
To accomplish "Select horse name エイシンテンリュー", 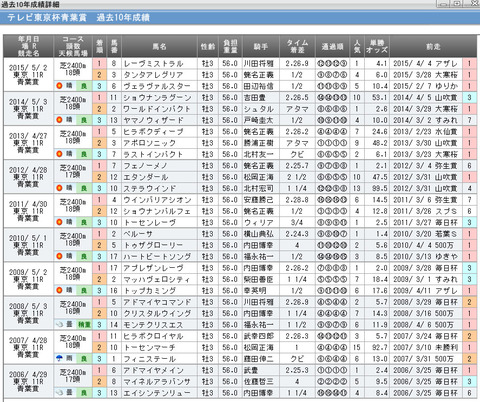I will pos(157,393).
